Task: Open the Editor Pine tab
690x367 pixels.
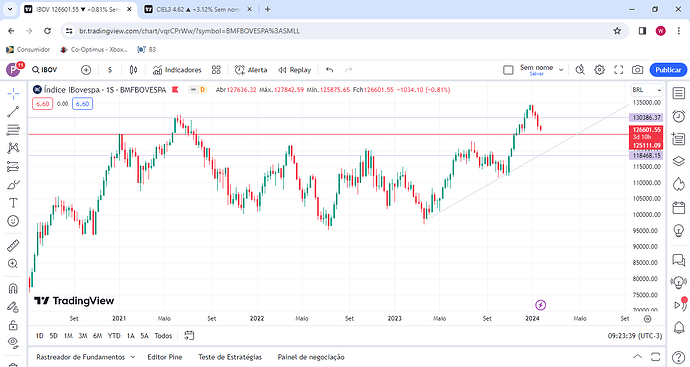Action: click(x=165, y=357)
